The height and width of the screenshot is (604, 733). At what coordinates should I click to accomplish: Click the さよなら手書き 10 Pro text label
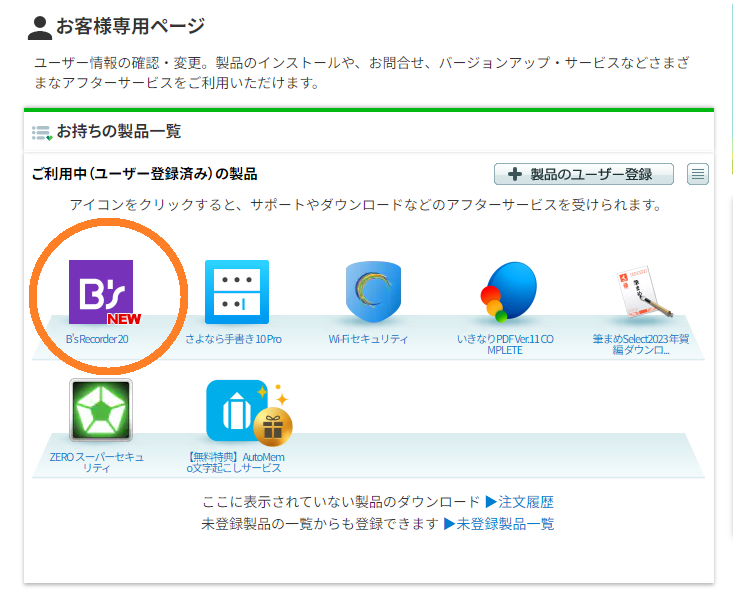[x=233, y=339]
